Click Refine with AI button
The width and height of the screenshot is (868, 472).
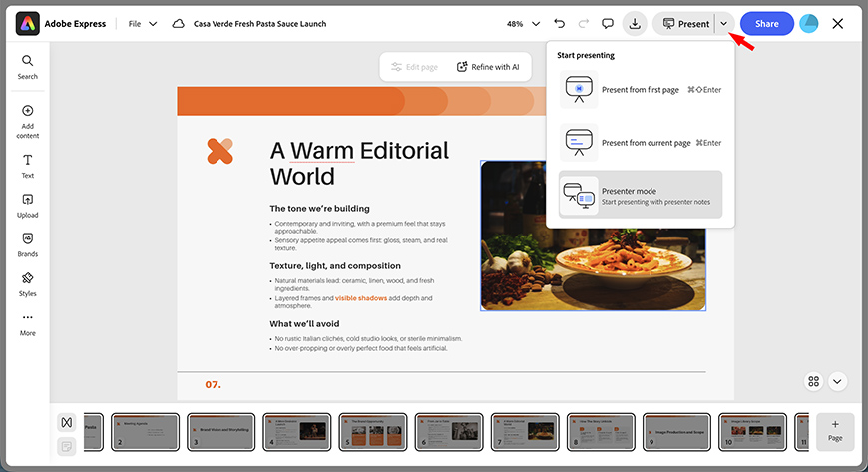488,67
